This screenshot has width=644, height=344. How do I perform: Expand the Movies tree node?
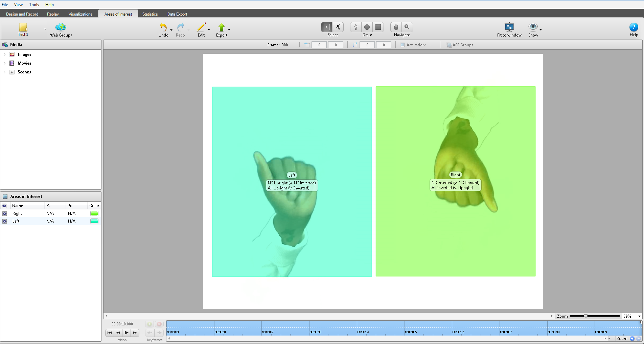(4, 63)
